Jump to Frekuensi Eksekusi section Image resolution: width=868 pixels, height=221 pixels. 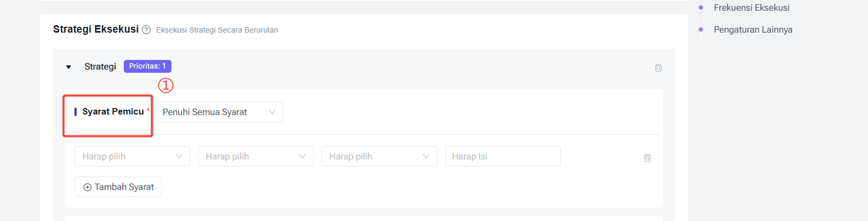(x=751, y=7)
